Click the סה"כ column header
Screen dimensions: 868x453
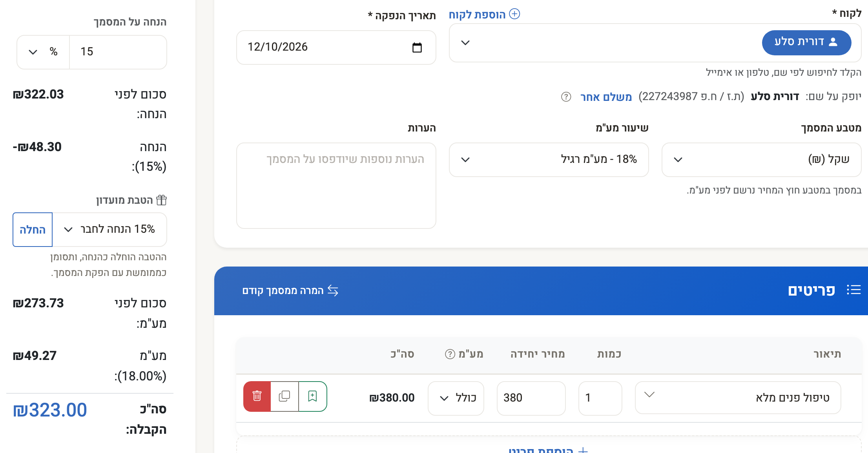click(x=402, y=354)
